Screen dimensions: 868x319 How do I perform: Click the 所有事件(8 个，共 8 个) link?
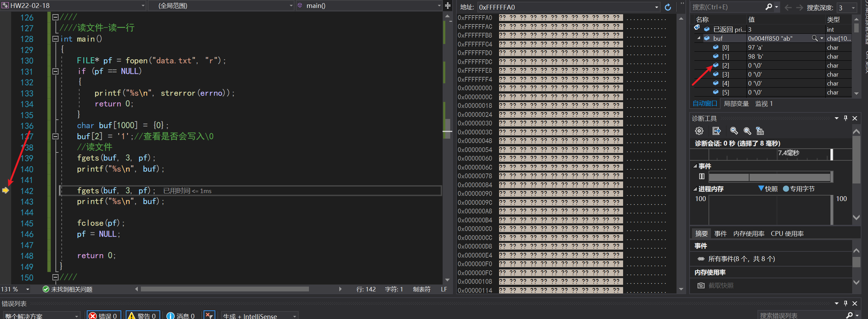pyautogui.click(x=741, y=259)
